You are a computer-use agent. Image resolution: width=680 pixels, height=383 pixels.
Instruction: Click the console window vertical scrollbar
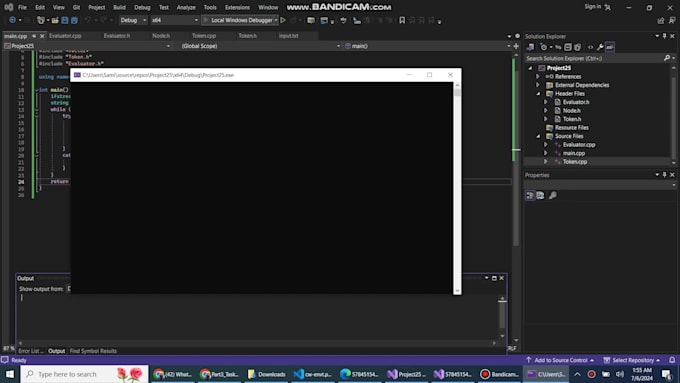click(x=457, y=188)
